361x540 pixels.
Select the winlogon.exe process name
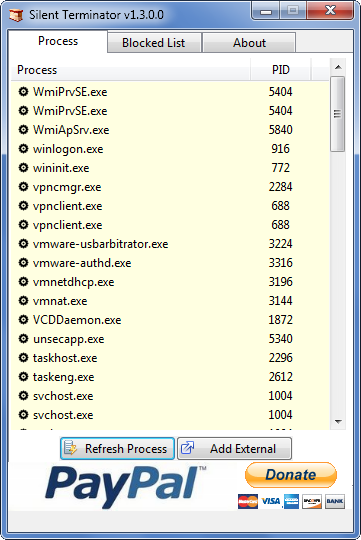point(68,149)
